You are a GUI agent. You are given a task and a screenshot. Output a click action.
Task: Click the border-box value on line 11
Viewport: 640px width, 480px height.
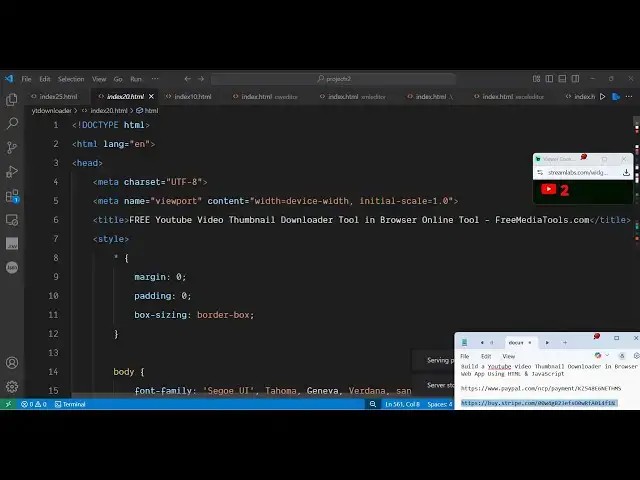tap(225, 315)
